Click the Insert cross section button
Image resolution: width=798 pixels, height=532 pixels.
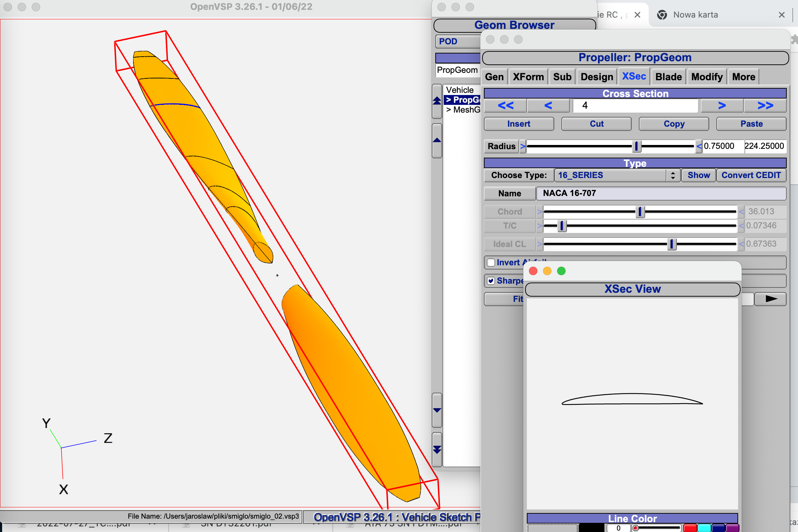pyautogui.click(x=519, y=124)
